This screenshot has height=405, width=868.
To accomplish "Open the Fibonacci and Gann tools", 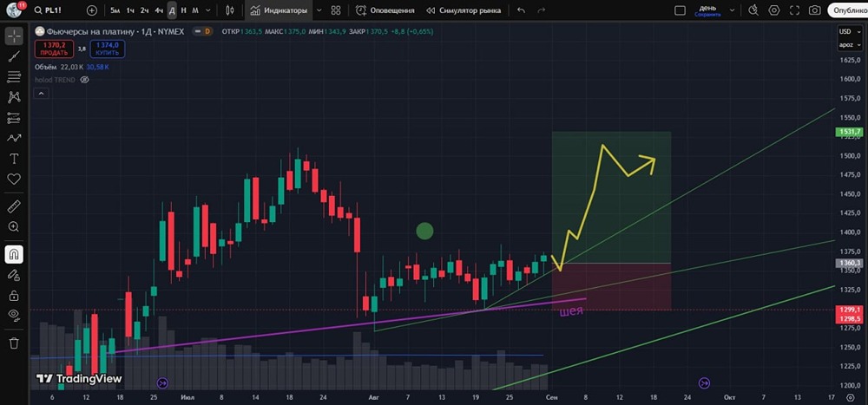I will pos(14,77).
